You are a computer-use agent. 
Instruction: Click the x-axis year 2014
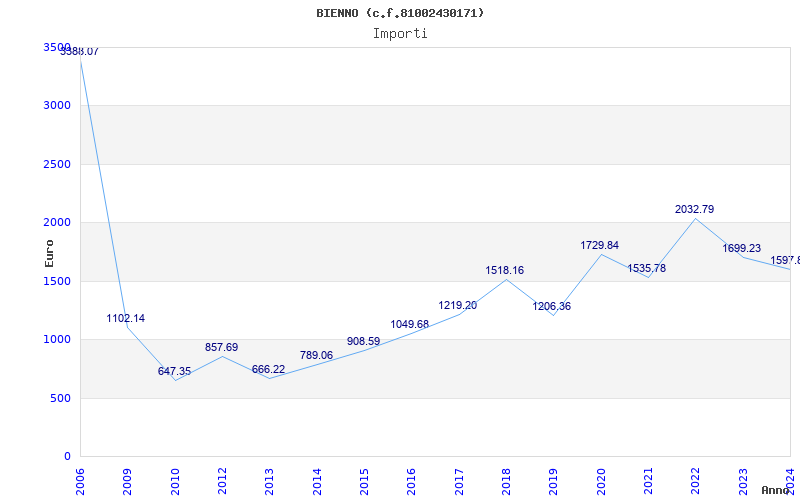coord(317,482)
